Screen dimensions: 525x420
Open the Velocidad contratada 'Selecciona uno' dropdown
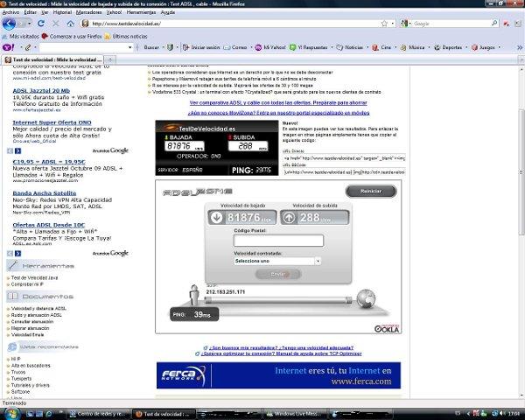[x=277, y=261]
